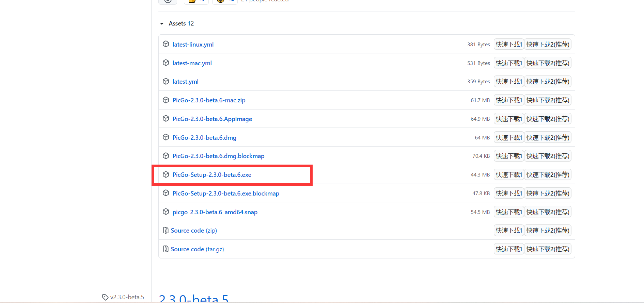Click the 381 Bytes size text
The image size is (644, 303).
coord(478,45)
